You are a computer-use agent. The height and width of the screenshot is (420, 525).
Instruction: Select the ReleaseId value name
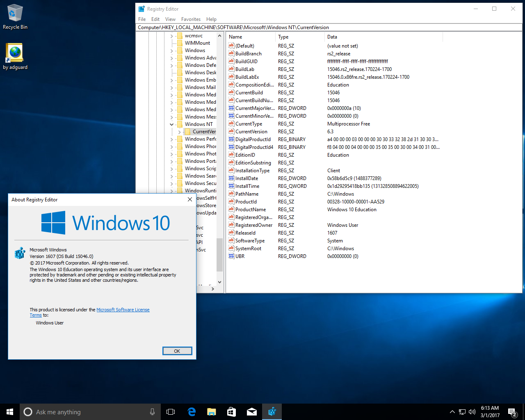tap(245, 233)
